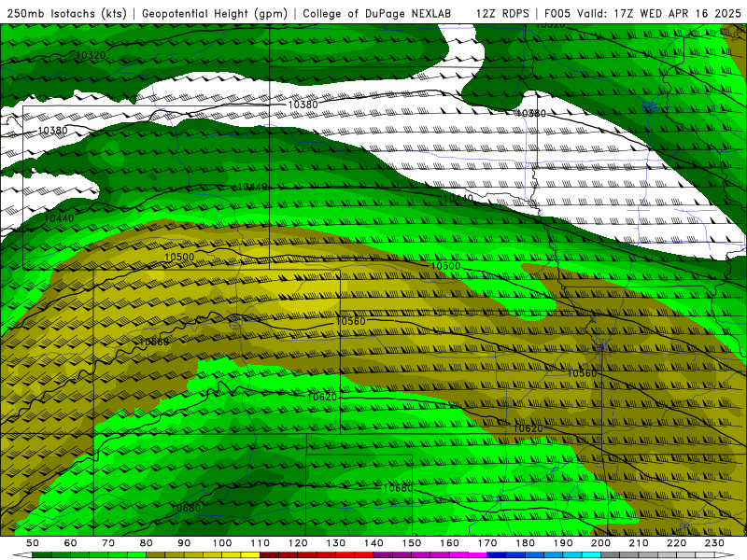Click the western '10620' contour label
The image size is (747, 560).
(x=322, y=398)
